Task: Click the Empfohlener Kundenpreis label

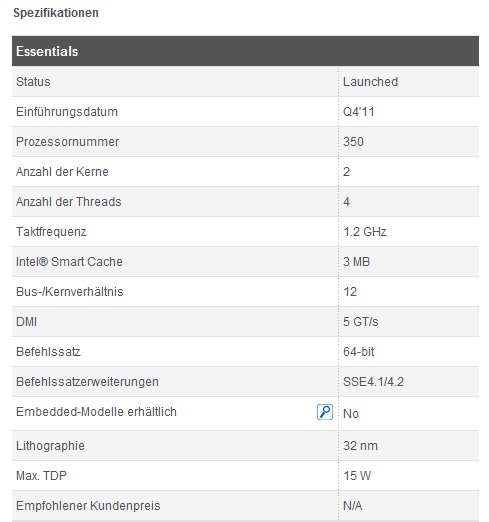Action: click(x=88, y=506)
